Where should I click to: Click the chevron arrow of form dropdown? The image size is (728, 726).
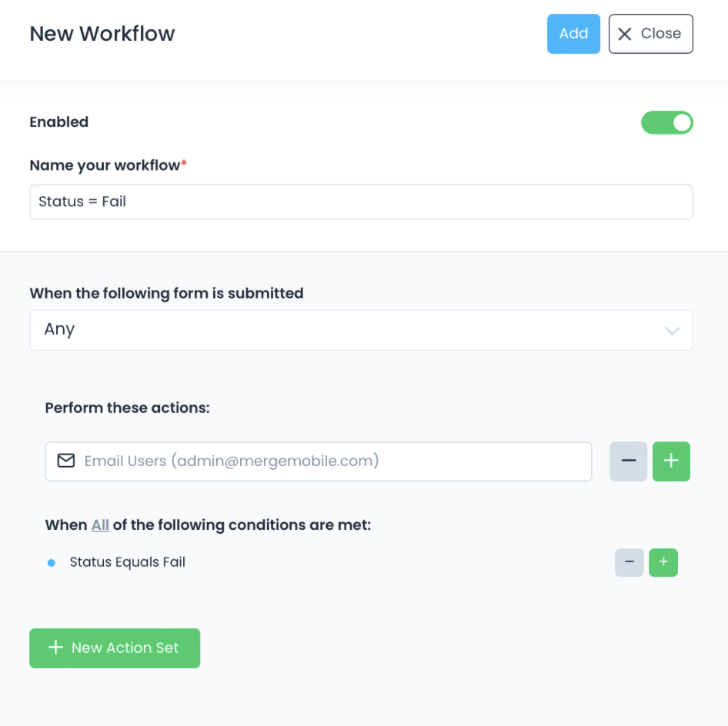(672, 331)
